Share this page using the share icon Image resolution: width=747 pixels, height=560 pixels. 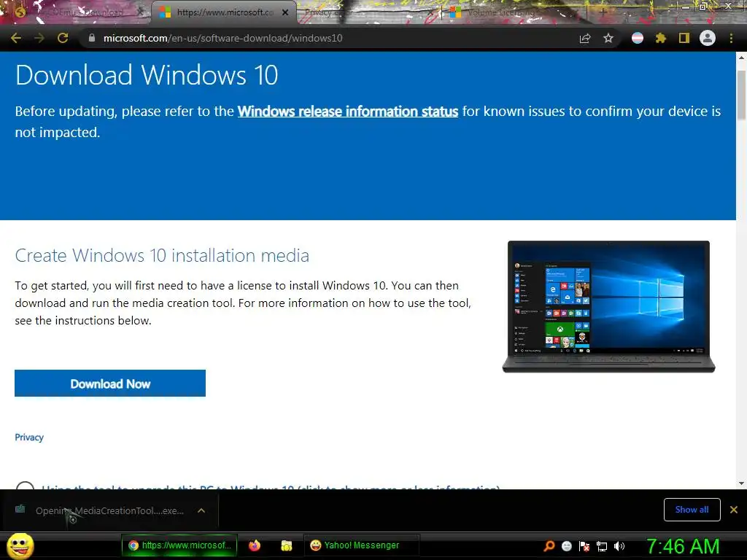tap(585, 38)
